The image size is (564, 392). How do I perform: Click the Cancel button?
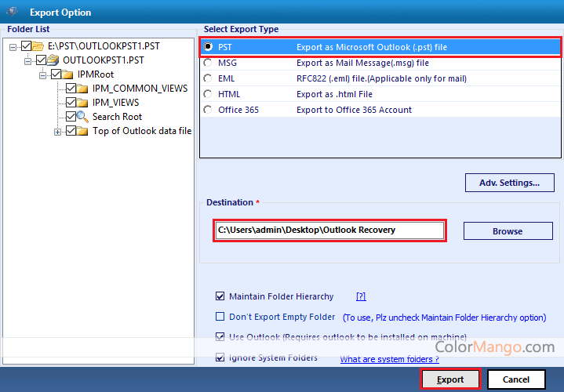(516, 379)
